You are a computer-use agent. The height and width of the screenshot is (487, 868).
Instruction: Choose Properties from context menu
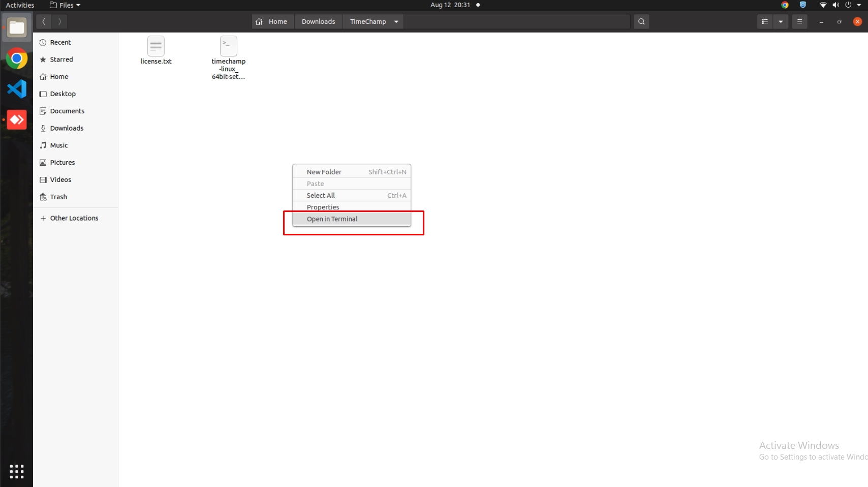pos(352,207)
